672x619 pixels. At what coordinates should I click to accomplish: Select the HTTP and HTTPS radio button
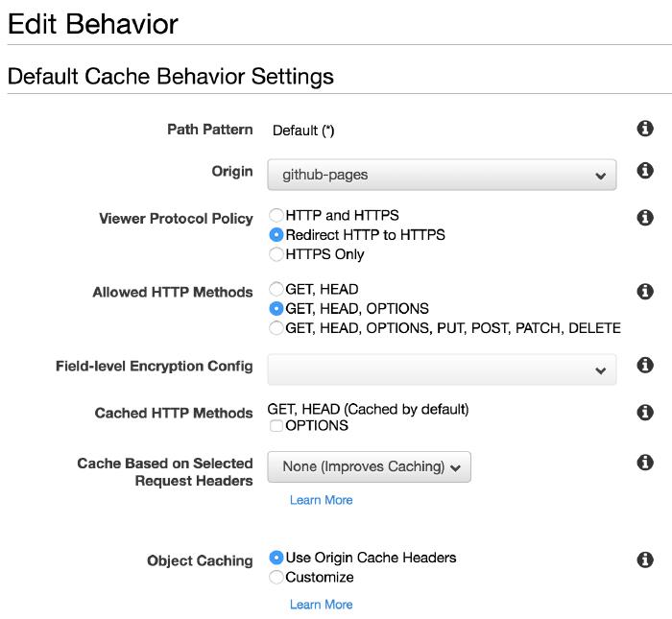pos(276,215)
